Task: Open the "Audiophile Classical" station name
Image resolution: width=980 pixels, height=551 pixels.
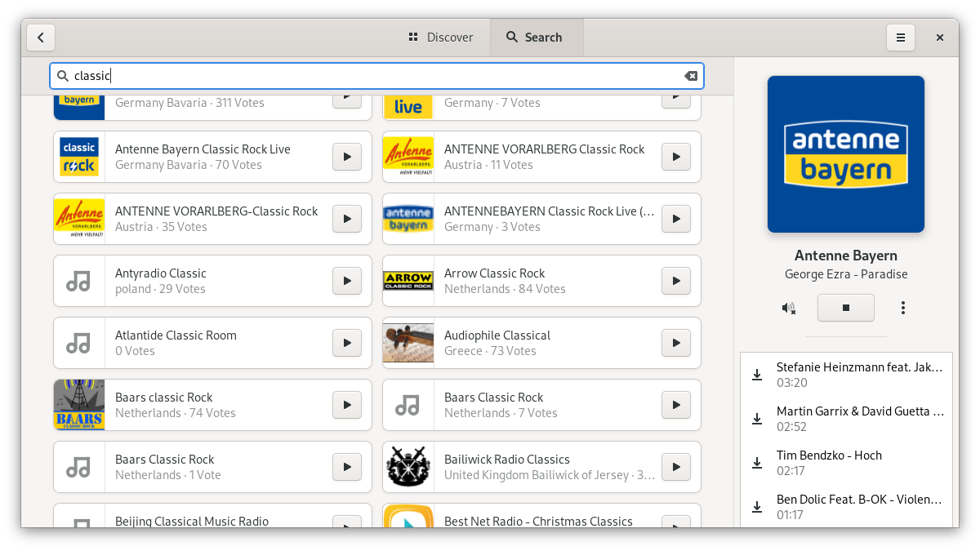Action: [x=497, y=335]
